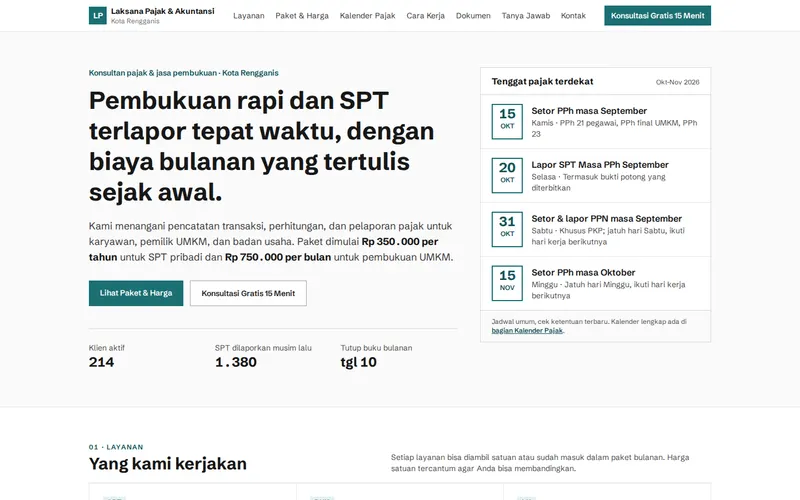This screenshot has height=500, width=800.
Task: Click Kamis · PPh 21 pegawai description text
Action: tap(614, 128)
